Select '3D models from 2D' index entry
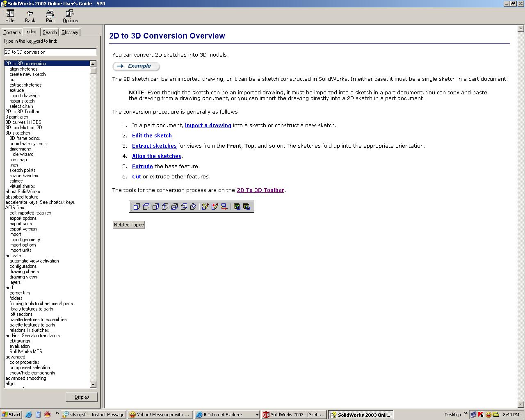 point(24,128)
